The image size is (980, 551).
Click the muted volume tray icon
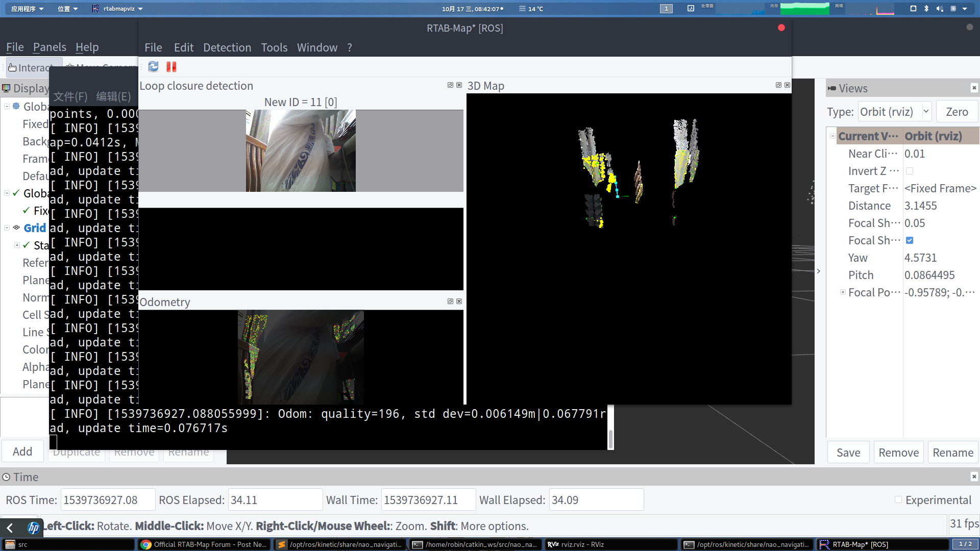(x=940, y=9)
